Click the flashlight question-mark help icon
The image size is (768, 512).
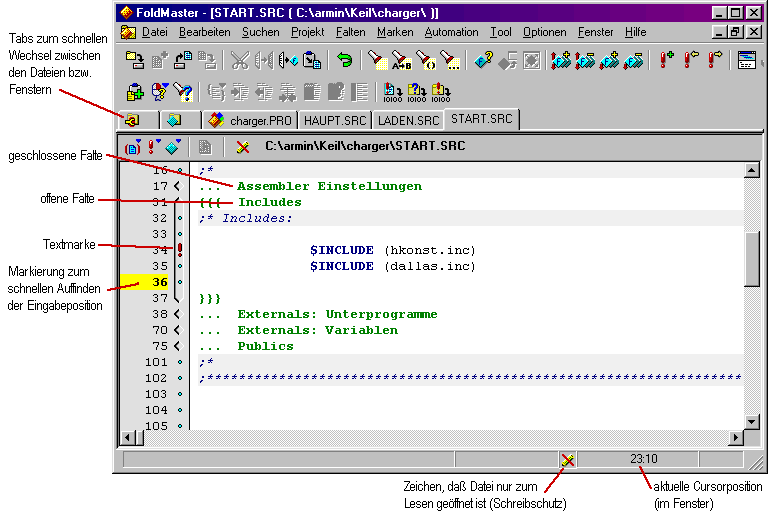[183, 92]
